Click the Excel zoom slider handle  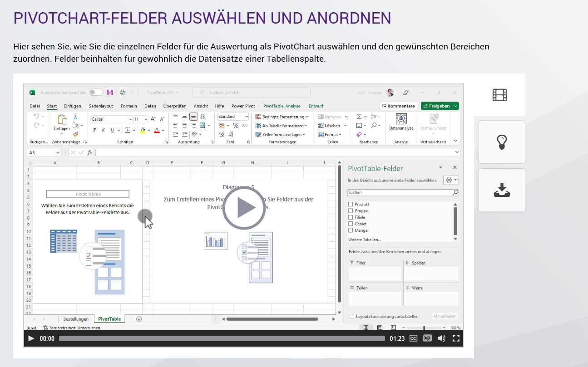pyautogui.click(x=424, y=328)
